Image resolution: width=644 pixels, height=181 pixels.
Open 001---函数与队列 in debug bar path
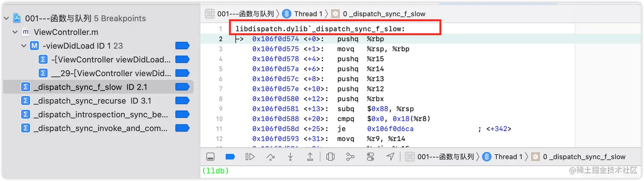point(446,157)
